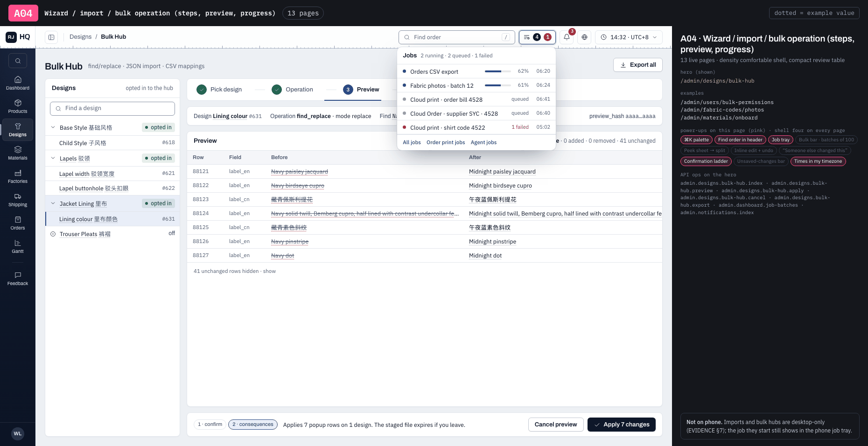This screenshot has height=446, width=868.
Task: Open Agent jobs link
Action: pyautogui.click(x=483, y=142)
